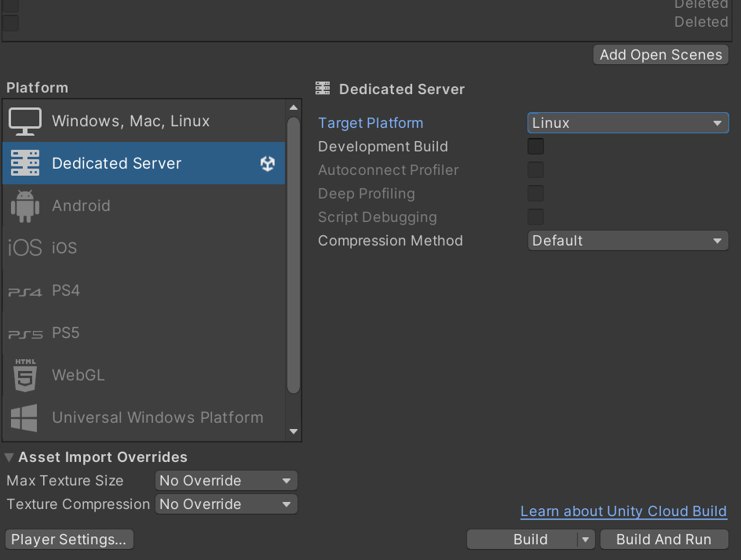Viewport: 741px width, 560px height.
Task: Click the Dedicated Server rack icon in platform list
Action: coord(25,163)
